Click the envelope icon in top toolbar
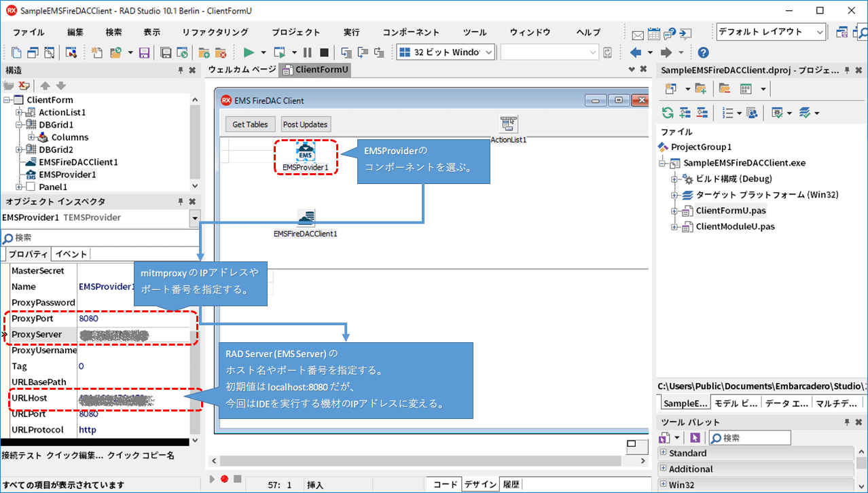 (x=638, y=34)
